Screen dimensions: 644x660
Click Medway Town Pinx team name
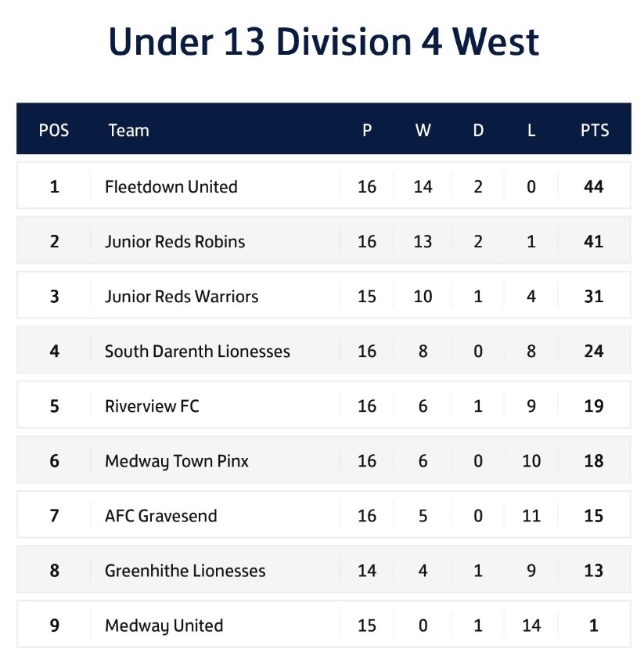177,460
